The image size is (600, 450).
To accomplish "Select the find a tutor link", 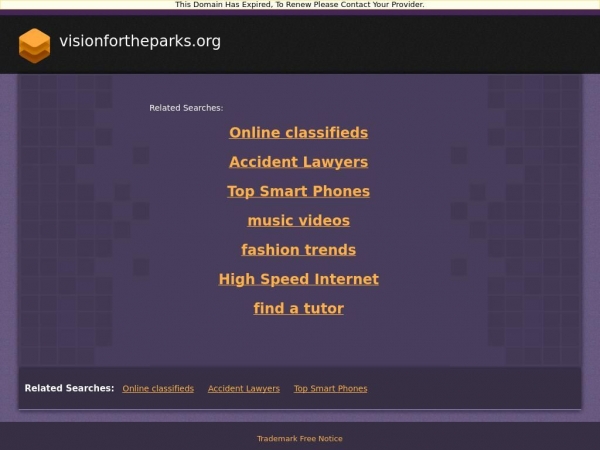I will (298, 308).
